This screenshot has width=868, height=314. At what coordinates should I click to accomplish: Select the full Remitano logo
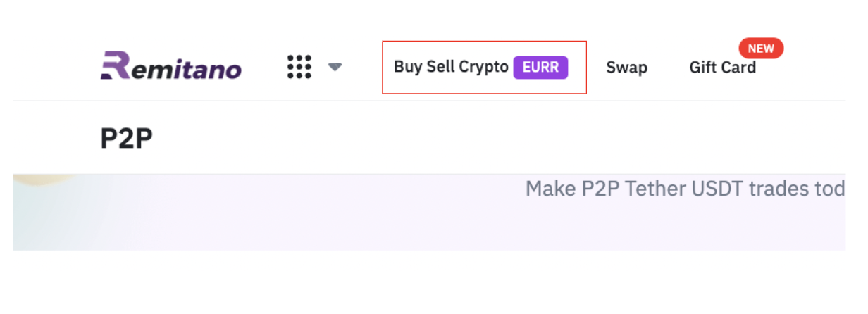[171, 65]
